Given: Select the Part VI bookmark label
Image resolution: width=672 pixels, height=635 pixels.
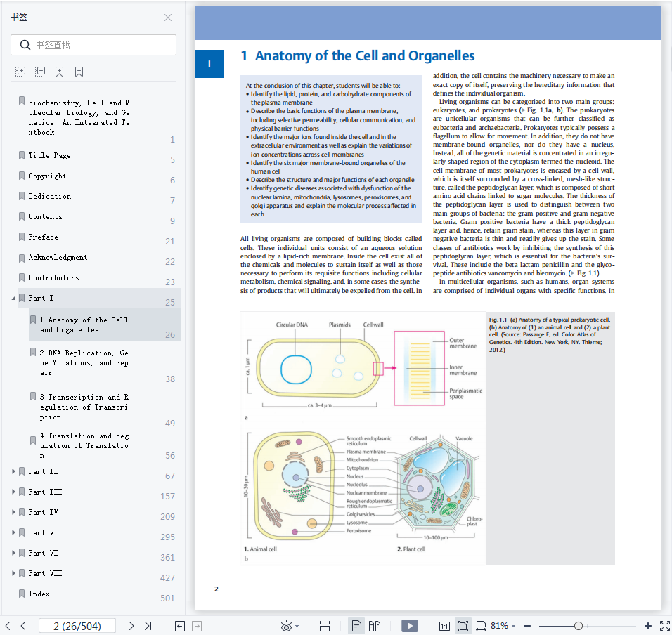Looking at the screenshot, I should [x=43, y=553].
